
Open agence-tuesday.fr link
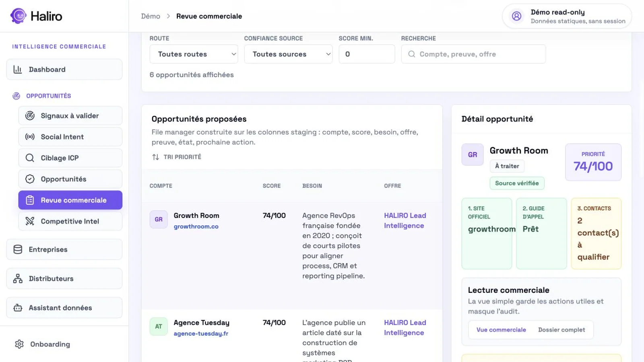(201, 333)
